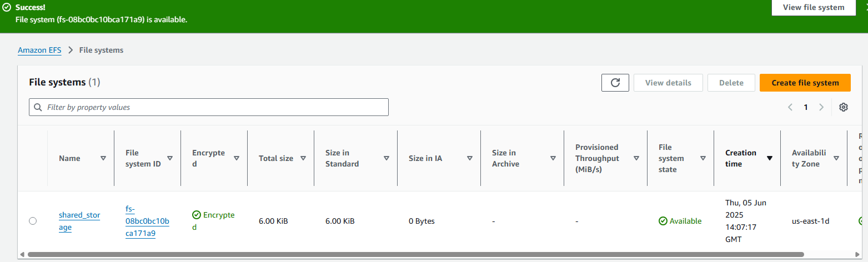Screen dimensions: 868x262
Task: Click the search magnifier icon in filter box
Action: [x=38, y=107]
